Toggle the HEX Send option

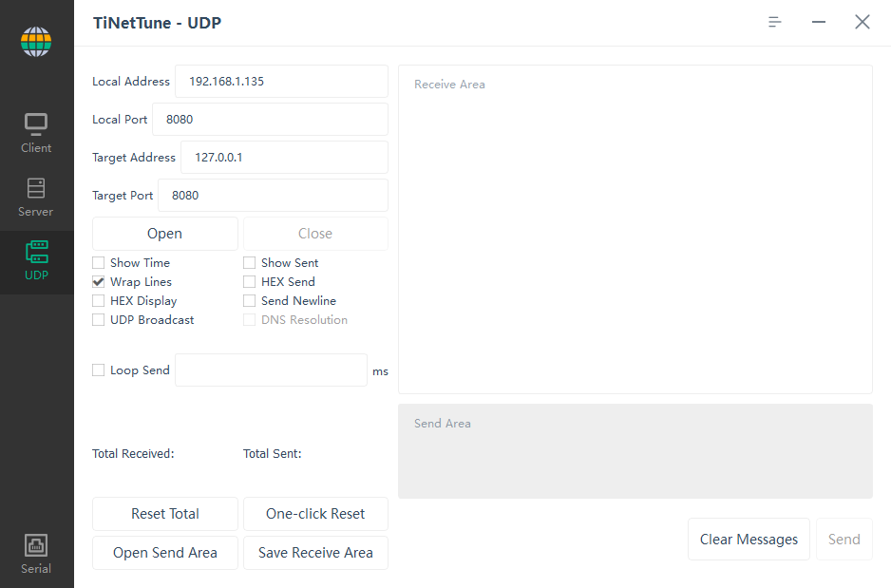(249, 281)
